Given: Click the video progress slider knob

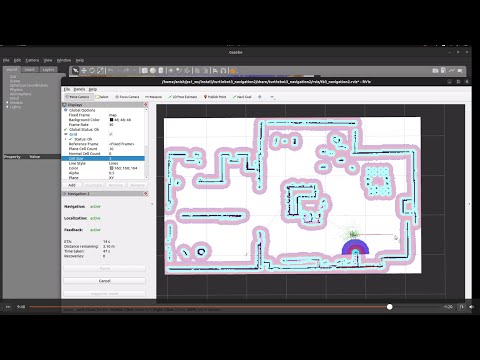Looking at the screenshot, I should (389, 307).
